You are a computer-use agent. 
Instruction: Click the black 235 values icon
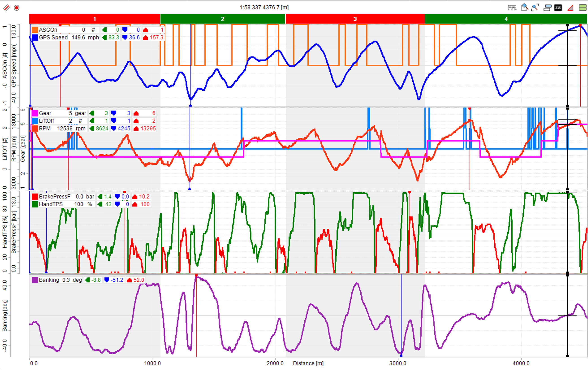pyautogui.click(x=558, y=8)
